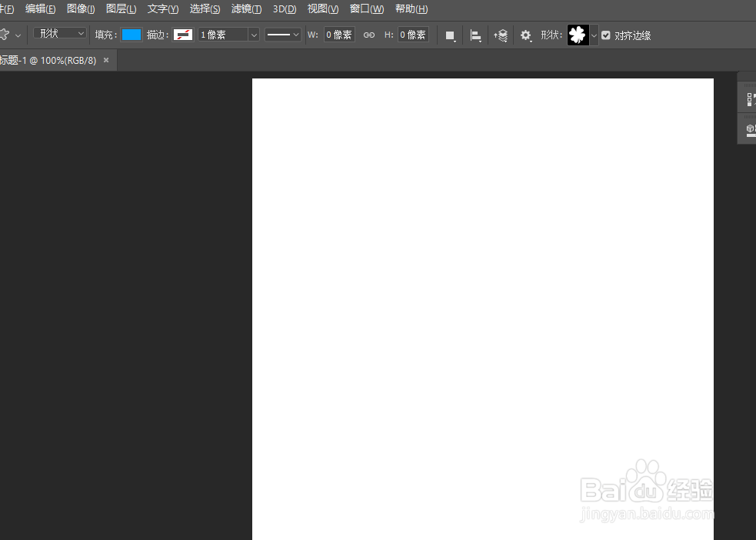Image resolution: width=756 pixels, height=540 pixels.
Task: Open the top collapsed panel icon on right
Action: [x=750, y=100]
